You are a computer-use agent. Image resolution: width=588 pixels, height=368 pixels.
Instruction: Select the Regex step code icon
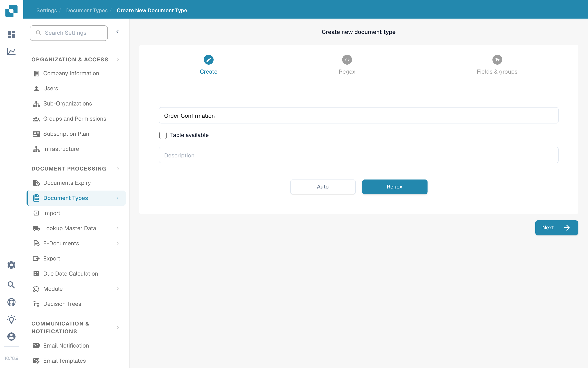[347, 60]
